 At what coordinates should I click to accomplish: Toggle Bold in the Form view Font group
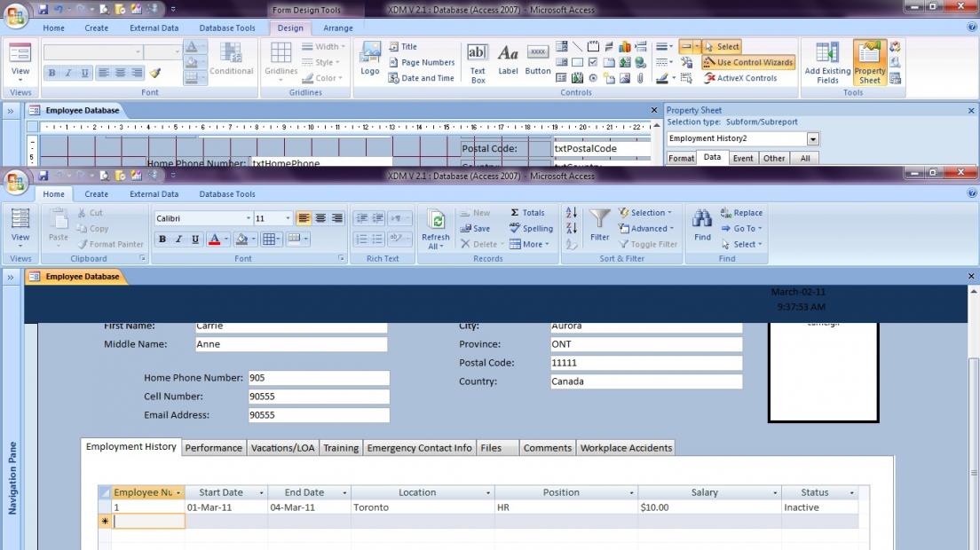(162, 239)
